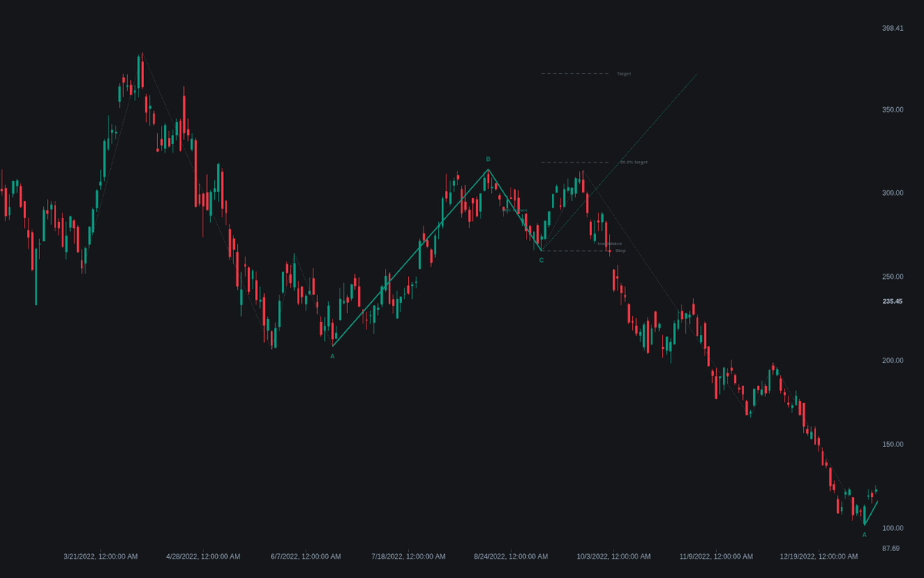Click the 4/28/2022 date axis label
Viewport: 924px width, 578px height.
tap(203, 556)
